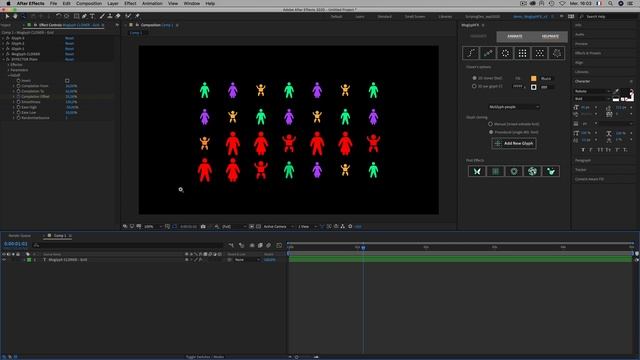Click the orange color swatch in MoglyphFX
The width and height of the screenshot is (640, 360).
533,78
